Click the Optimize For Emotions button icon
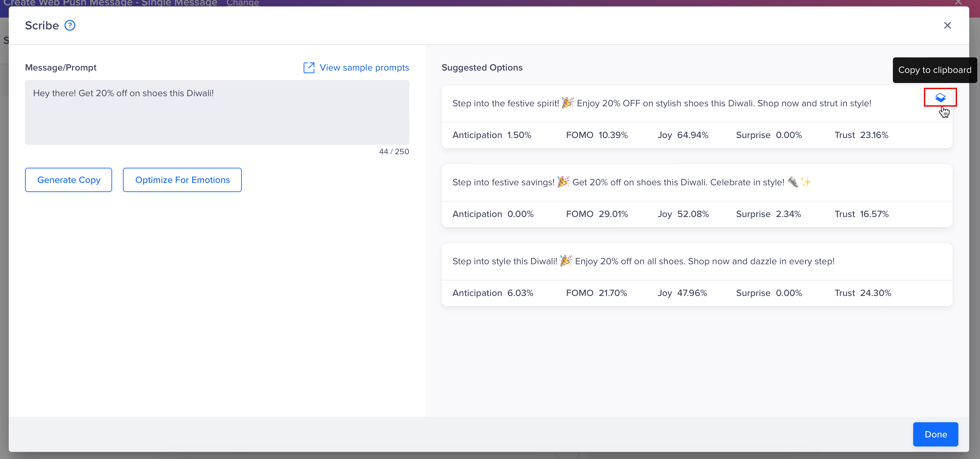This screenshot has height=459, width=980. click(182, 180)
